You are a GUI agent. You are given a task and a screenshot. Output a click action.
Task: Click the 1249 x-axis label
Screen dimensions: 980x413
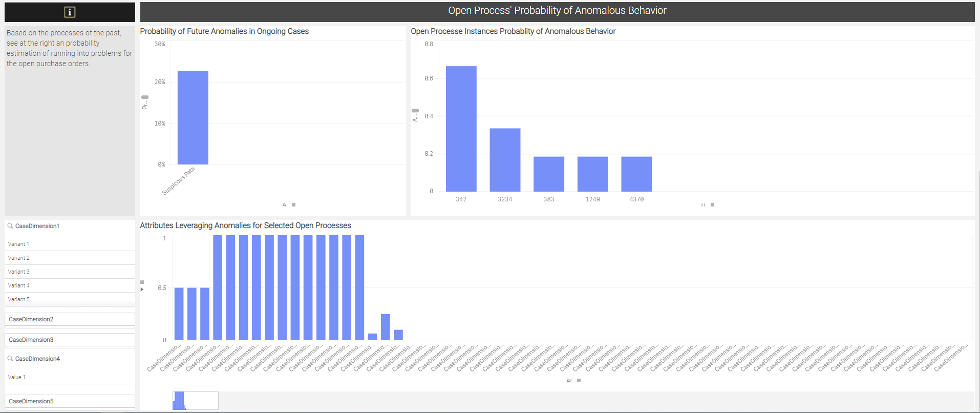pos(593,199)
